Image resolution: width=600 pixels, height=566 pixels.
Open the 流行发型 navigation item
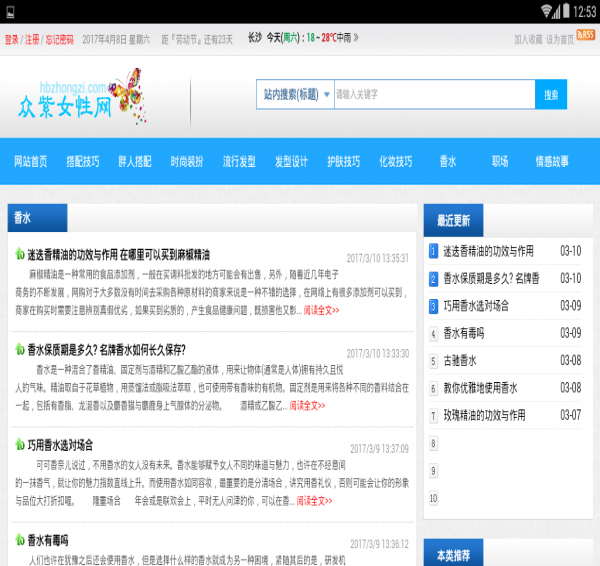click(239, 161)
